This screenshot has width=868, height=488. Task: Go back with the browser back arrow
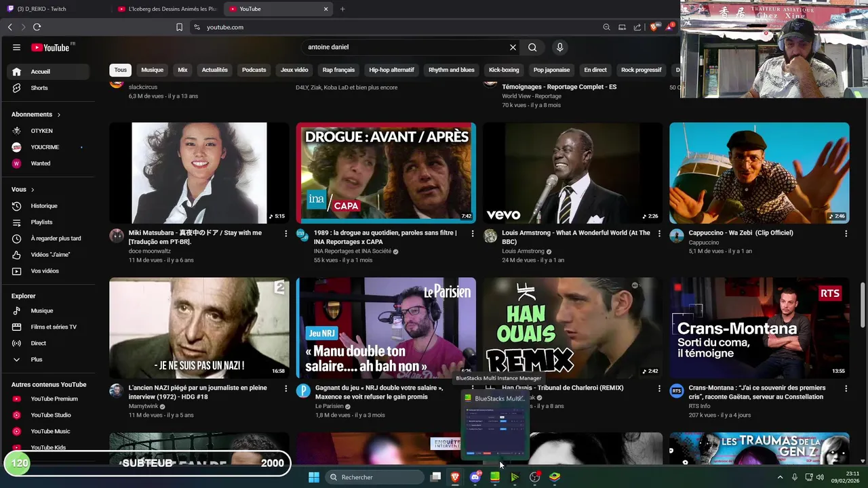click(9, 27)
